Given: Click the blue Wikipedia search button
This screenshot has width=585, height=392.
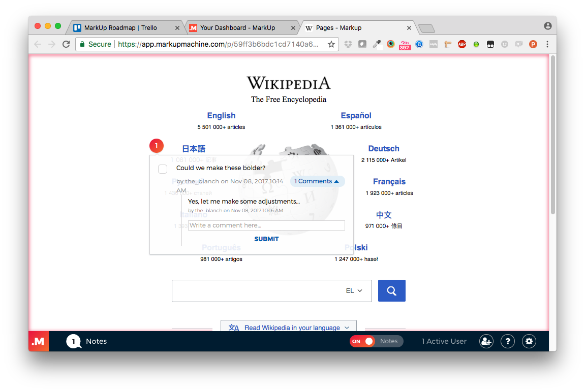Looking at the screenshot, I should click(392, 290).
